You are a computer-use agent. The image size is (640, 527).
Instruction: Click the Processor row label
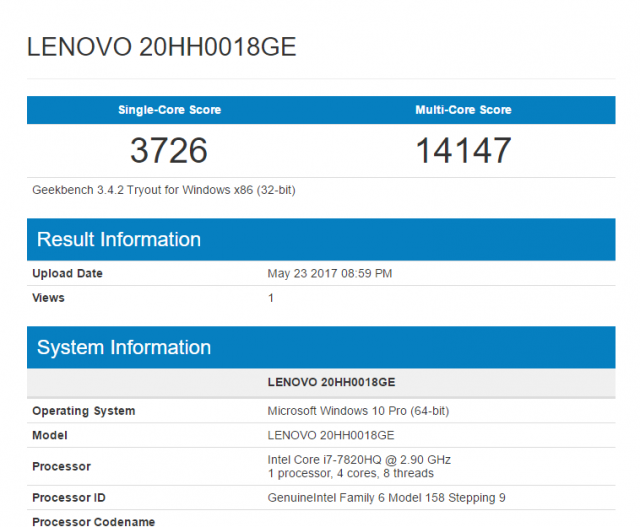(62, 467)
